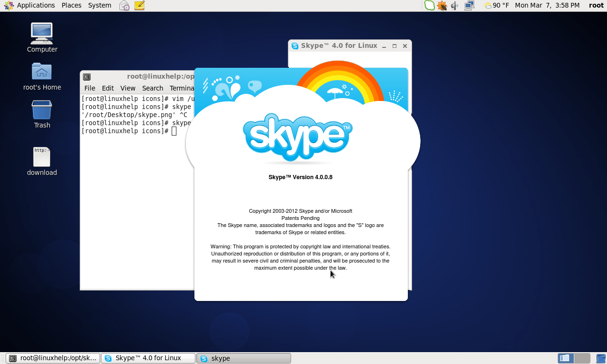Open the Edit menu in Terminal

point(108,88)
